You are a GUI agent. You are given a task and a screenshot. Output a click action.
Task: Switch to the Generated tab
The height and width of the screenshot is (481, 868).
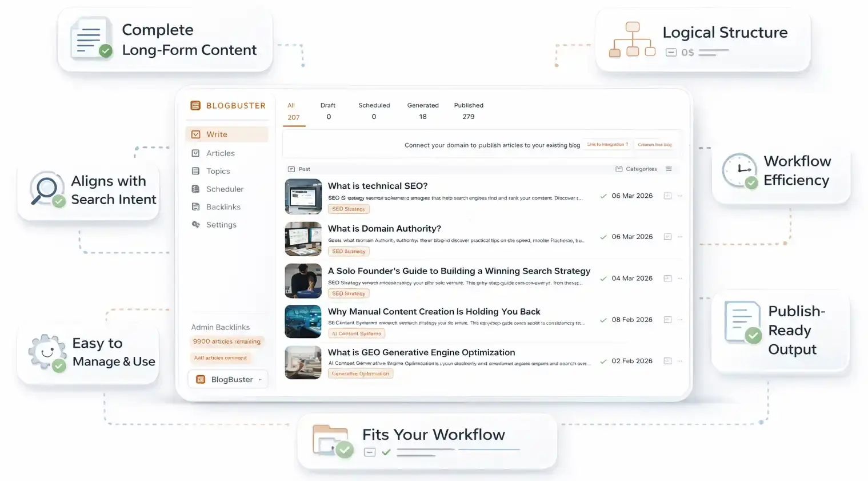422,110
